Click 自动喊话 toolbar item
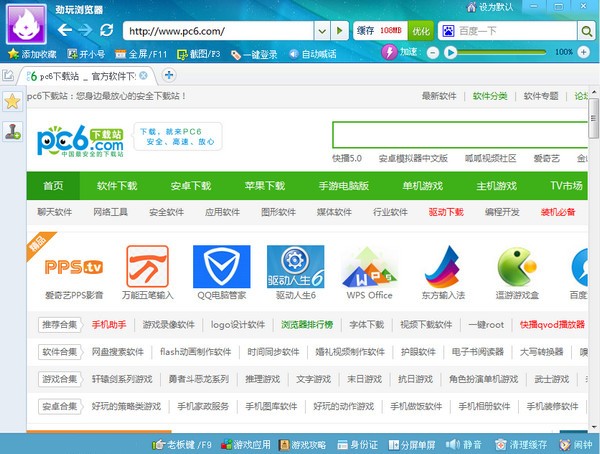This screenshot has width=600, height=454. coord(313,54)
